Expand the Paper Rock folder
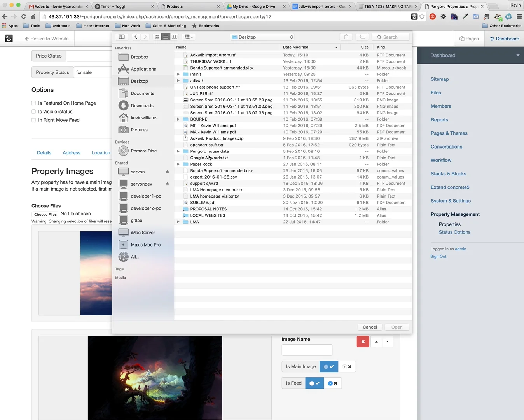Image resolution: width=524 pixels, height=420 pixels. tap(178, 164)
